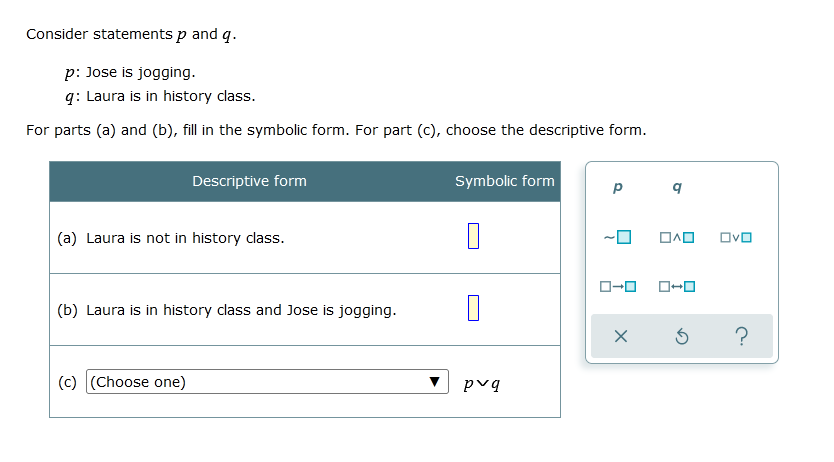Image resolution: width=834 pixels, height=462 pixels.
Task: Click the Symbolic form column header
Action: pos(504,181)
